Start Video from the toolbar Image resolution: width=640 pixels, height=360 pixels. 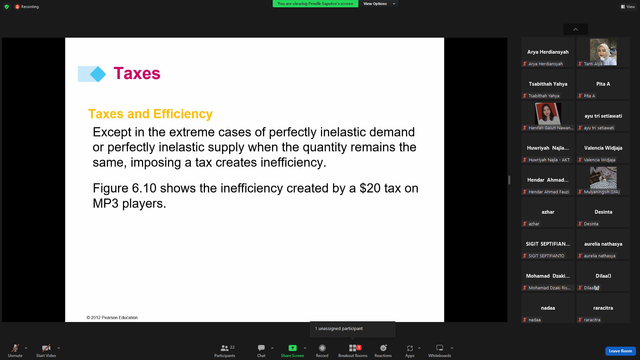point(46,350)
